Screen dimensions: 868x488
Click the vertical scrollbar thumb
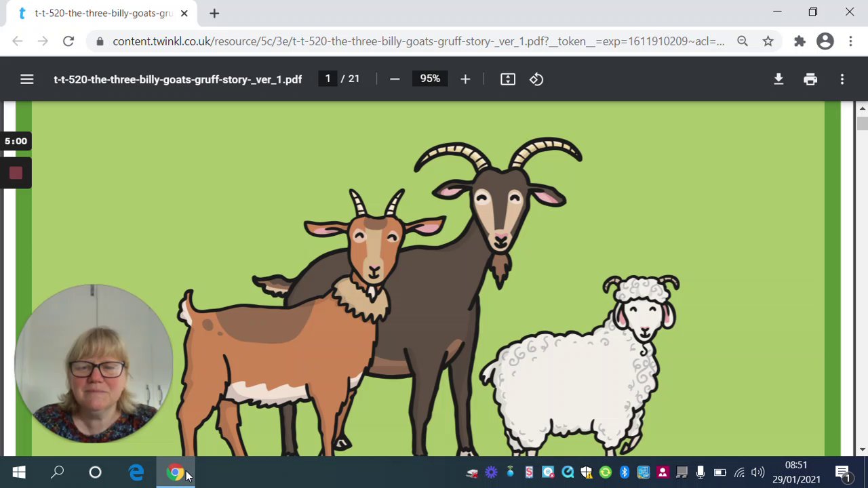[862, 123]
